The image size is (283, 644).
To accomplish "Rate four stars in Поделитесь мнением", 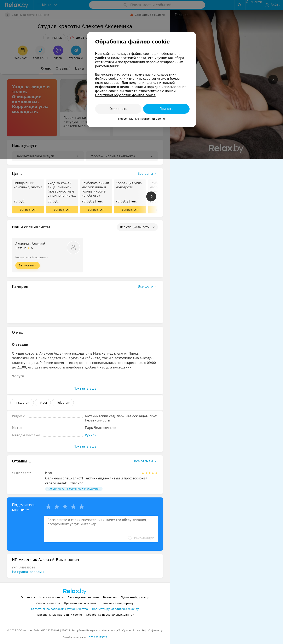I will click(x=73, y=507).
